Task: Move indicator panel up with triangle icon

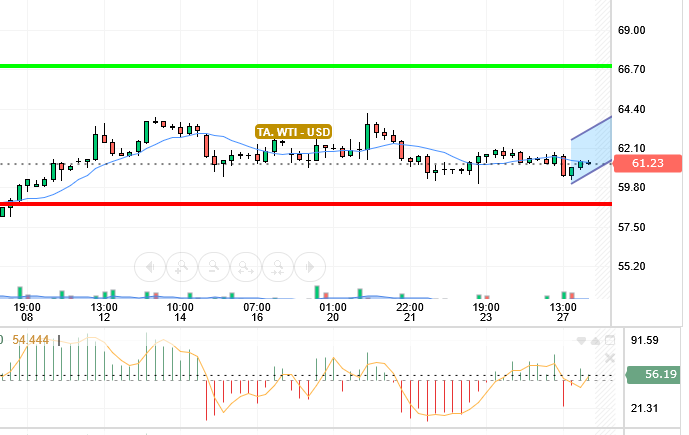Action: 595,341
